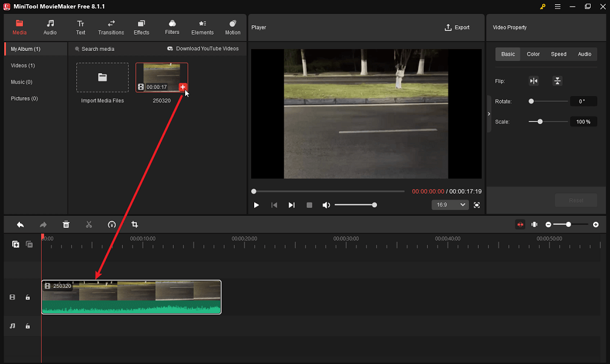The width and height of the screenshot is (610, 364).
Task: Click the Rotate slider
Action: coord(548,102)
